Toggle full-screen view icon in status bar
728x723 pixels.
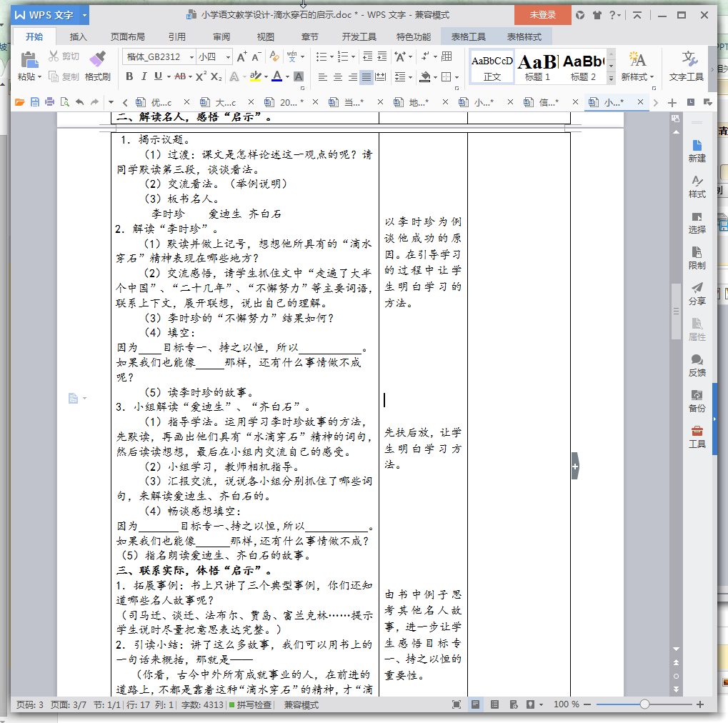coord(457,704)
